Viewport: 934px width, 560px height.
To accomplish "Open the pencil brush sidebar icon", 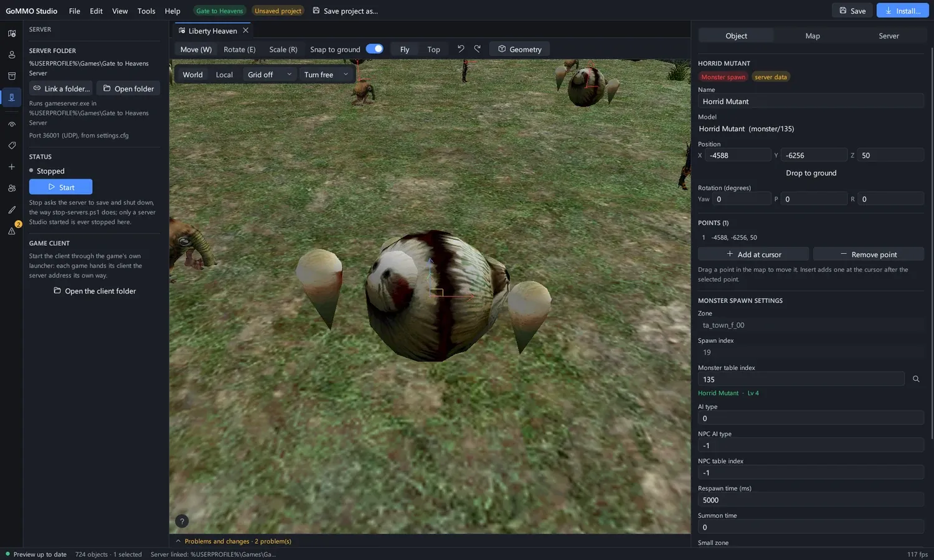I will click(x=11, y=210).
